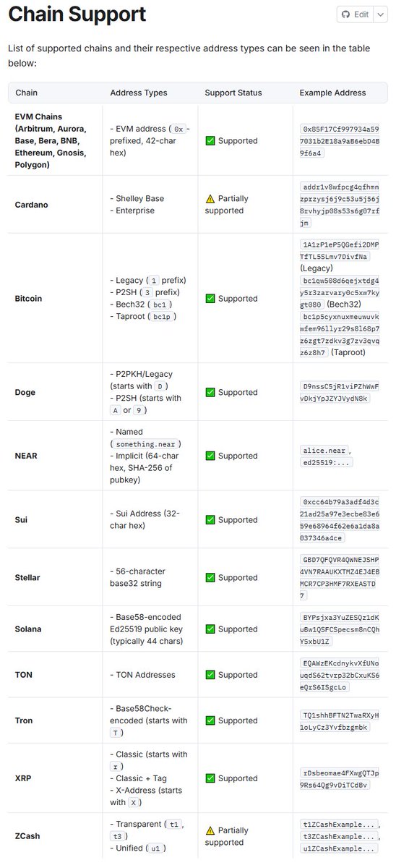Click the Solana example address code
This screenshot has height=868, width=396.
coord(341,629)
